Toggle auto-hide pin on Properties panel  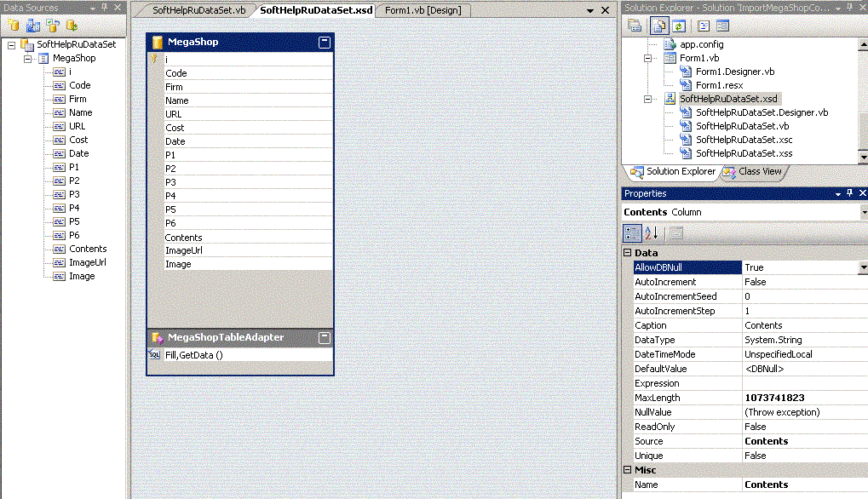(x=850, y=193)
